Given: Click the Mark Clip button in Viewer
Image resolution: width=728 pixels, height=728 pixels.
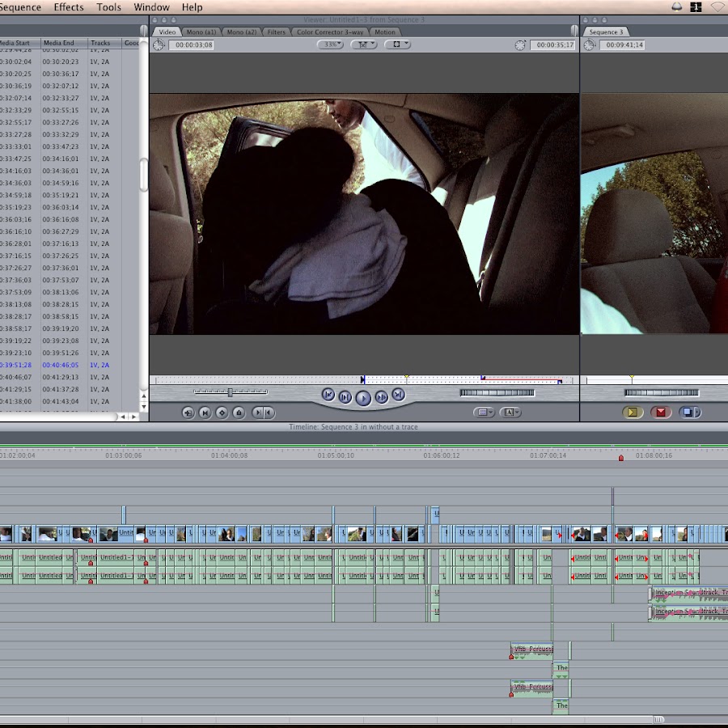Looking at the screenshot, I should tap(205, 413).
